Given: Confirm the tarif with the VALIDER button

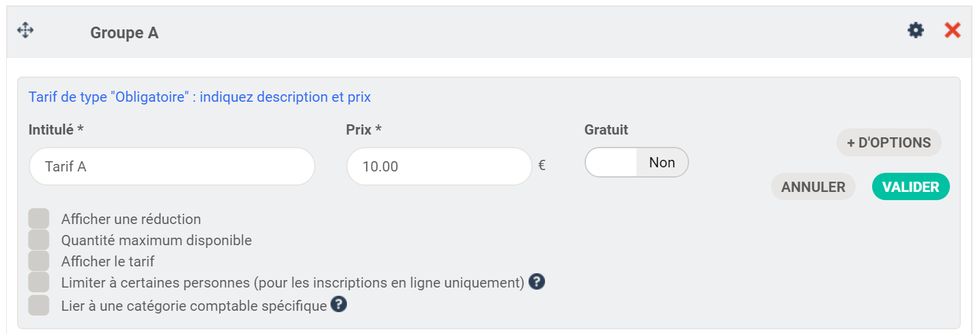Looking at the screenshot, I should point(910,186).
